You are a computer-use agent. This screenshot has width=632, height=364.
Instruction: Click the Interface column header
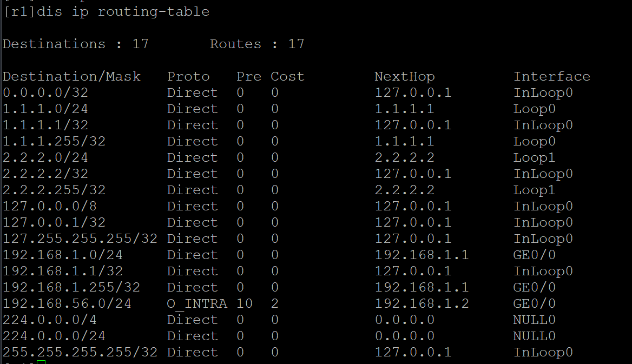[x=551, y=76]
